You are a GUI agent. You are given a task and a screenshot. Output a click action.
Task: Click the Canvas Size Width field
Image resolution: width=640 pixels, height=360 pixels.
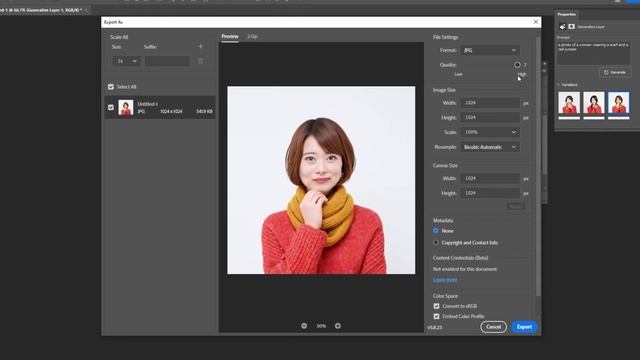490,178
